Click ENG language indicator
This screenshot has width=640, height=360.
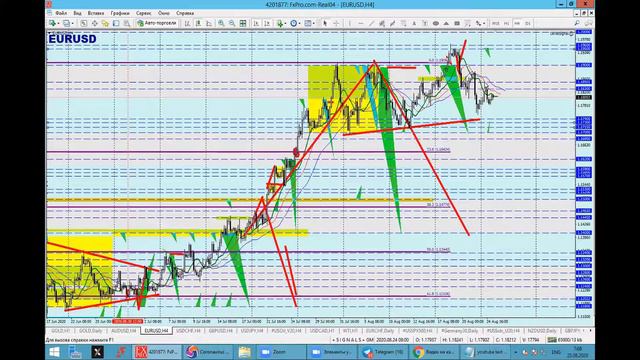(556, 352)
